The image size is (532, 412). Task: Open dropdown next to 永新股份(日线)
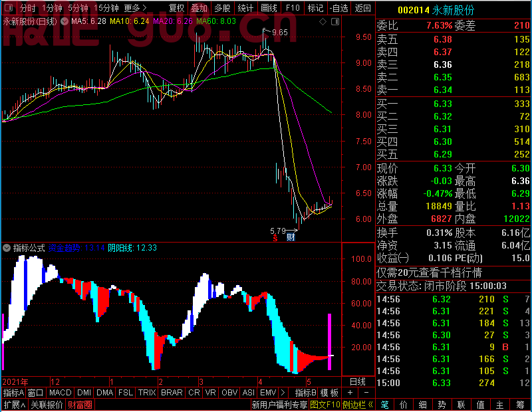click(64, 21)
